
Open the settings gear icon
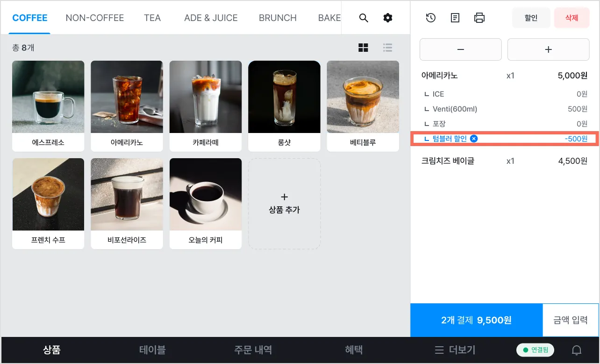coord(388,18)
